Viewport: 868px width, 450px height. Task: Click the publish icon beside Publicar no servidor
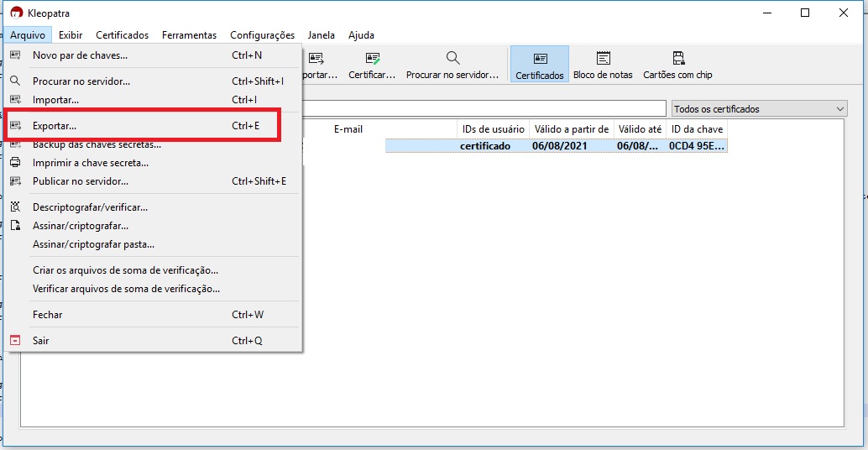pos(15,181)
